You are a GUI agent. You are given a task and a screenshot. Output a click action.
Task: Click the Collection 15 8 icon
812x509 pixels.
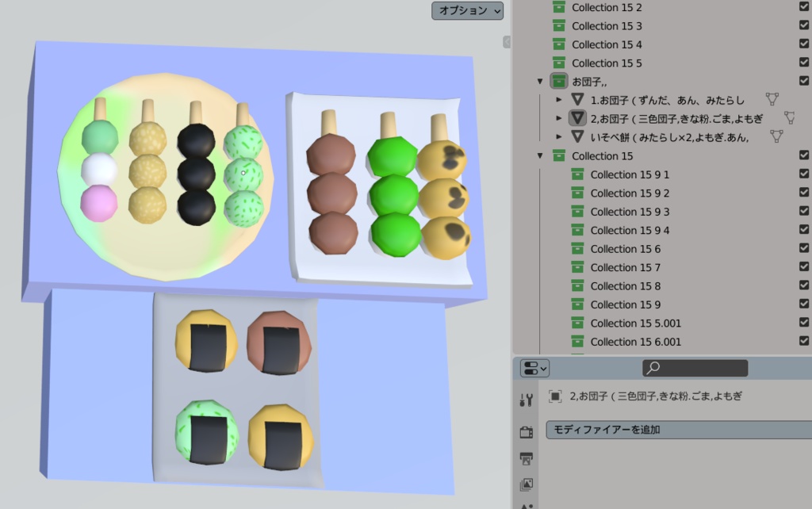pos(577,286)
